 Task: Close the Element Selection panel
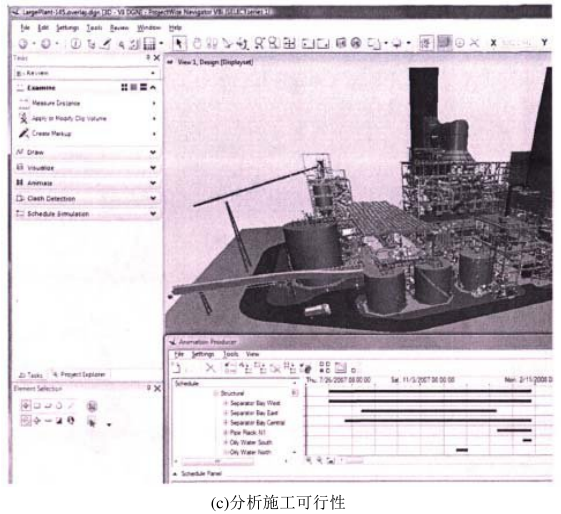click(157, 388)
